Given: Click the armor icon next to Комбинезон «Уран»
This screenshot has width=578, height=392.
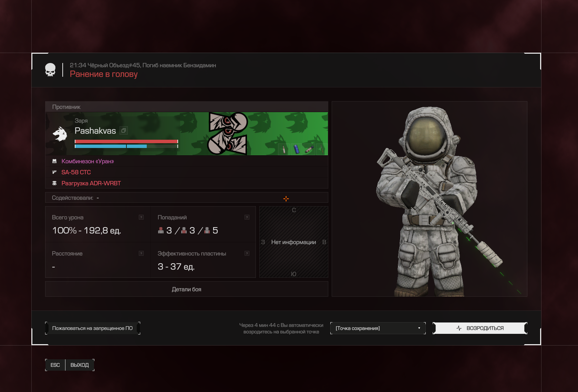Looking at the screenshot, I should [54, 161].
